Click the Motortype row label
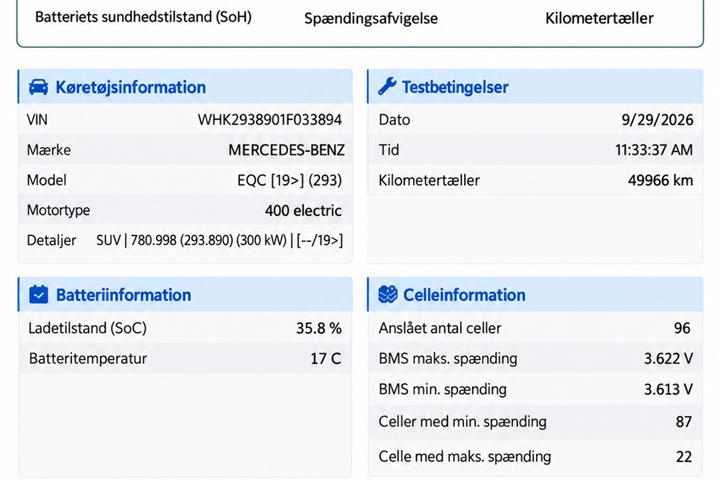The image size is (720, 480). 59,210
